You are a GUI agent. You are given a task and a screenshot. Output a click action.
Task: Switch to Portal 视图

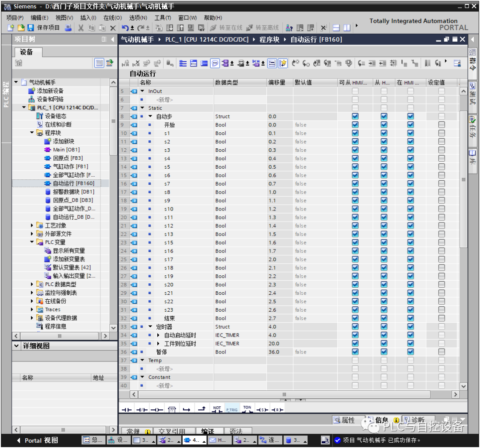[x=37, y=440]
